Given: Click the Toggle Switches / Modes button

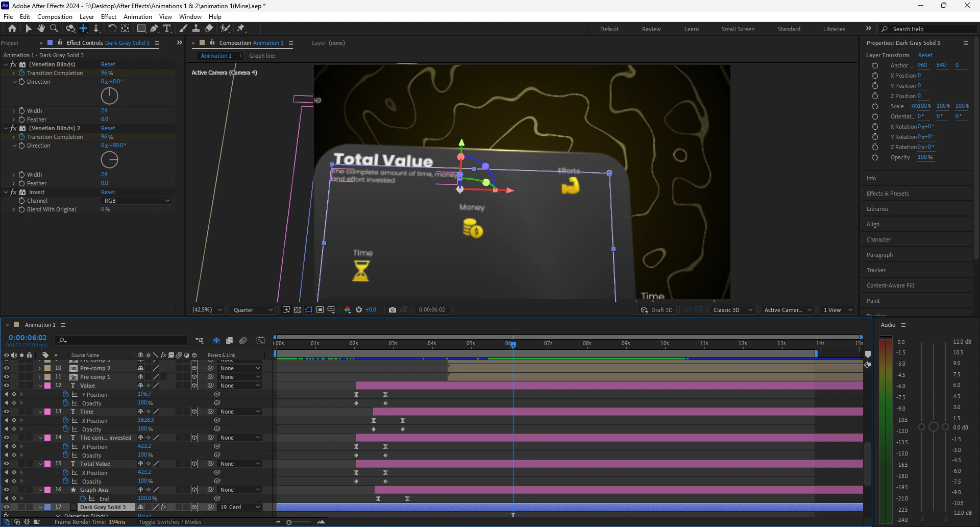Looking at the screenshot, I should click(170, 522).
